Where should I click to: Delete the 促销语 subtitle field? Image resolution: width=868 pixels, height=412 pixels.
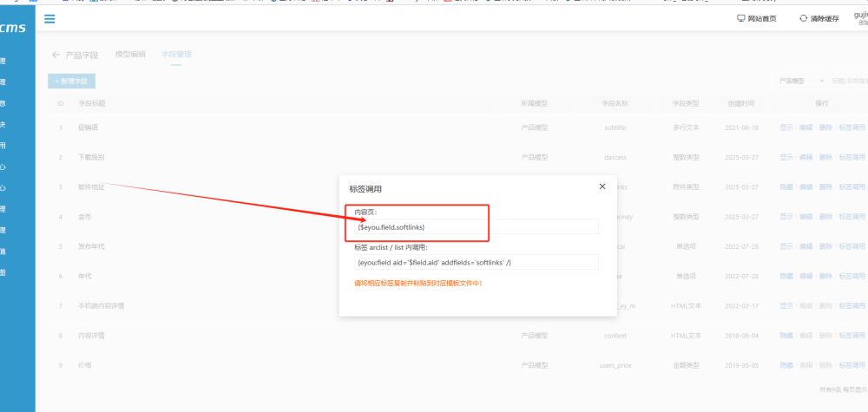coord(825,128)
